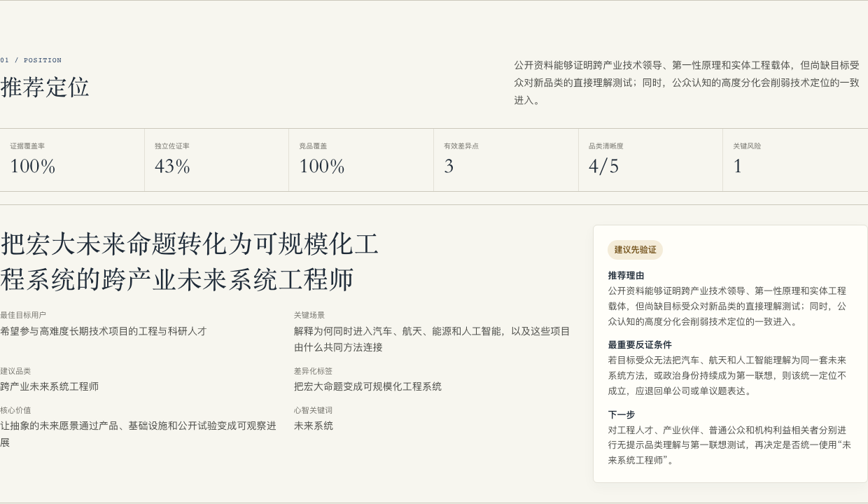The width and height of the screenshot is (868, 504).
Task: Click the 竞品覆盖 metric label
Action: [313, 146]
